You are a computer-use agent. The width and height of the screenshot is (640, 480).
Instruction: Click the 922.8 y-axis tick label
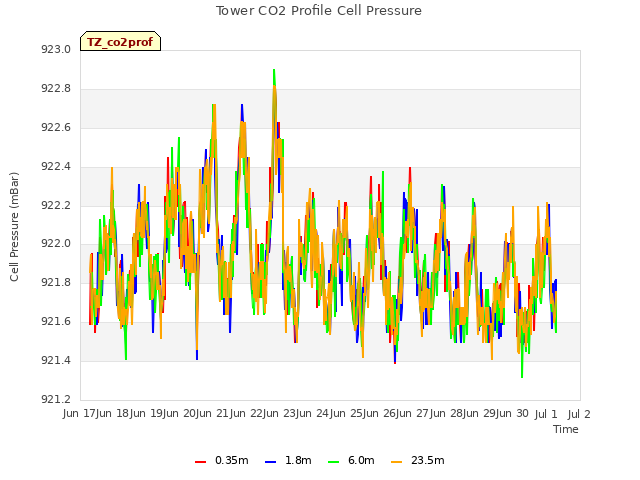click(x=56, y=89)
